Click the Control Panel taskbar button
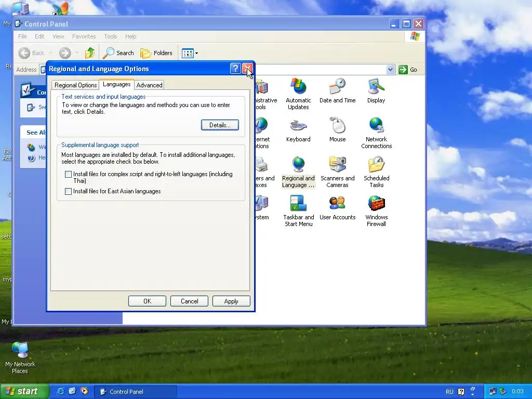Screen dimensions: 532x399 [x=136, y=392]
